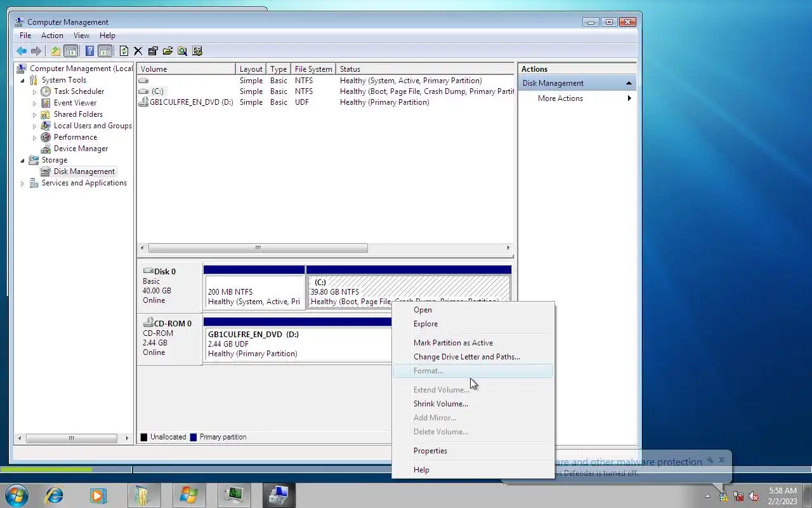Click the Type column header
The width and height of the screenshot is (812, 508).
pos(278,69)
